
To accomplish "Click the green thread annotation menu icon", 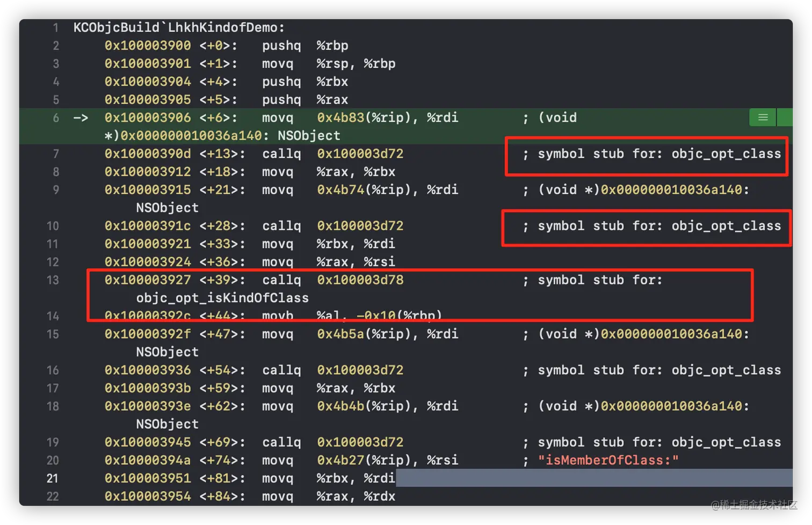I will click(763, 118).
